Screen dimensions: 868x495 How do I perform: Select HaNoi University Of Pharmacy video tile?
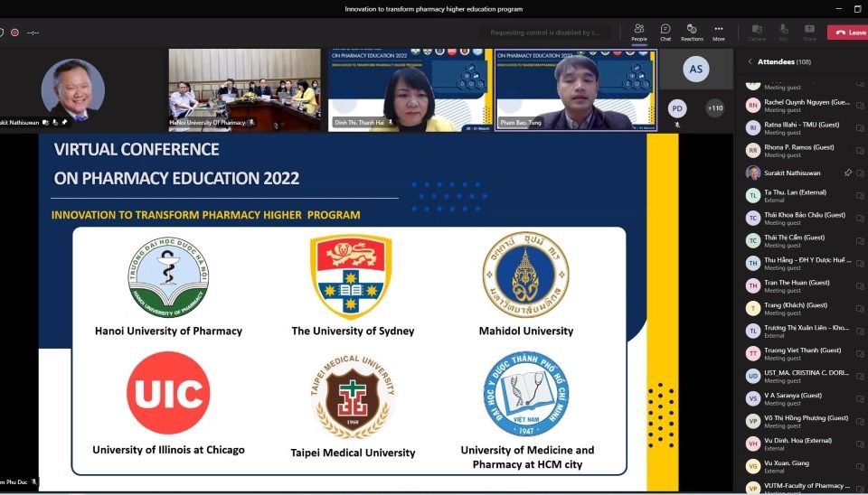245,90
